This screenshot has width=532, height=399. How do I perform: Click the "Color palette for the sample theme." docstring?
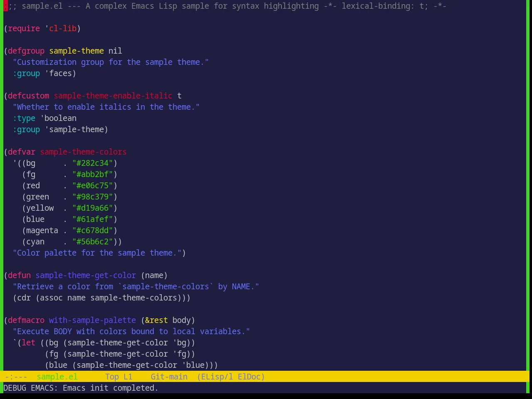click(x=97, y=253)
